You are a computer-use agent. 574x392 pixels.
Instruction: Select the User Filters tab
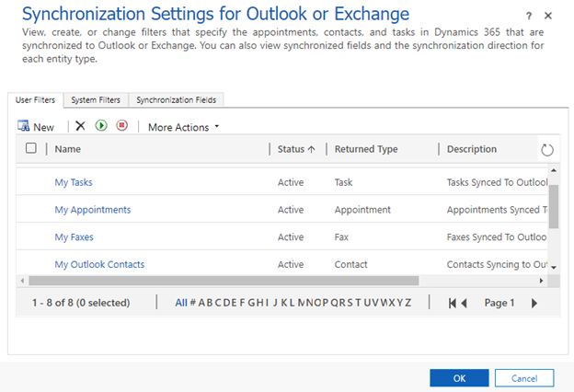coord(35,100)
